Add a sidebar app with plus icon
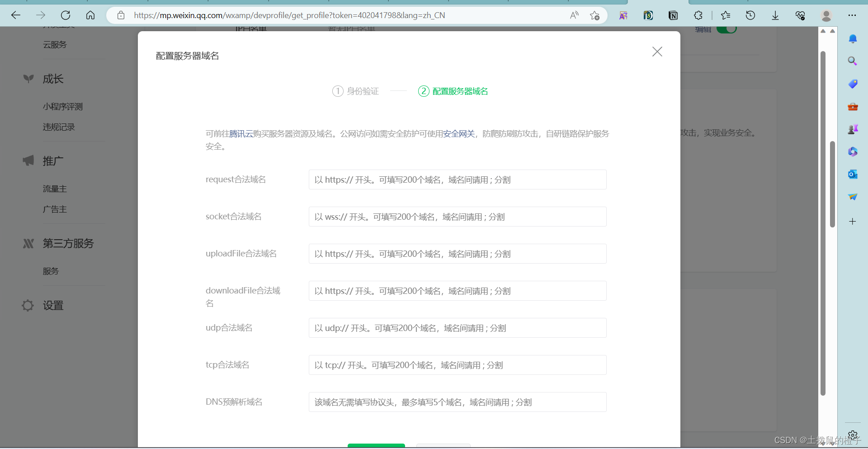The width and height of the screenshot is (868, 449). tap(853, 222)
